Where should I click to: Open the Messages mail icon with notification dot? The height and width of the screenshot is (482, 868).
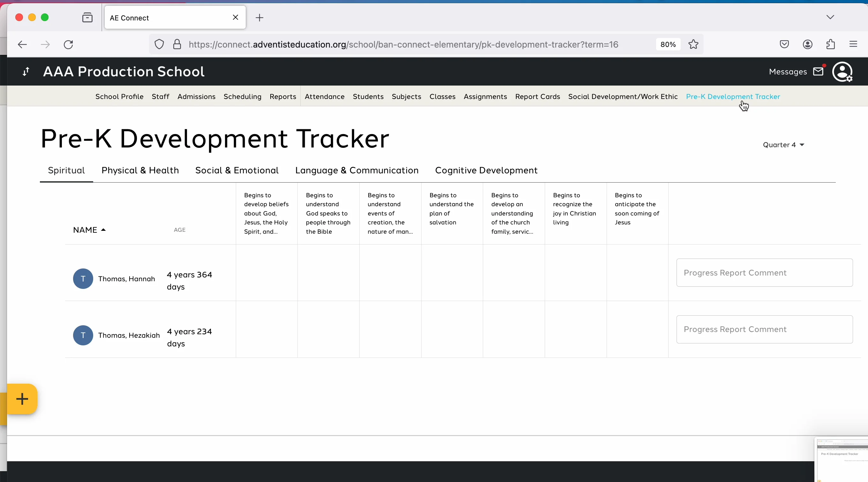819,71
